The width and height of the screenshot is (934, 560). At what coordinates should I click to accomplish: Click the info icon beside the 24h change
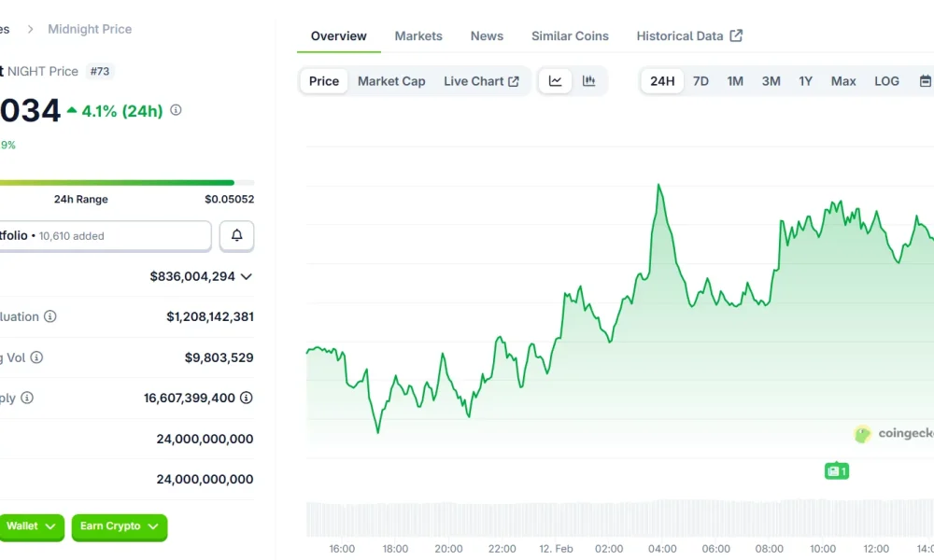click(174, 109)
